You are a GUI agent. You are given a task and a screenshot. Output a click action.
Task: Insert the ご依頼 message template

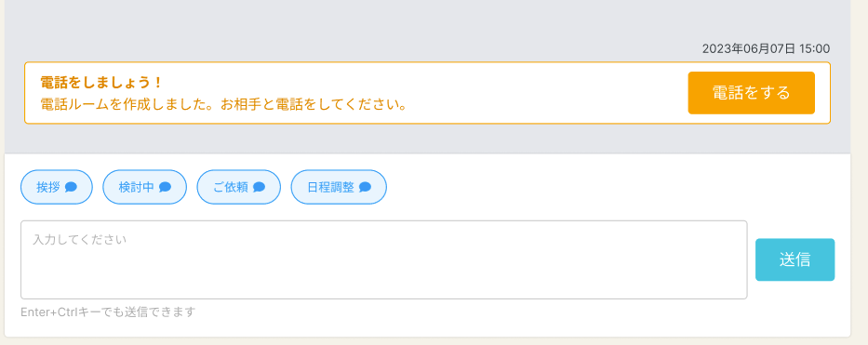coord(238,187)
